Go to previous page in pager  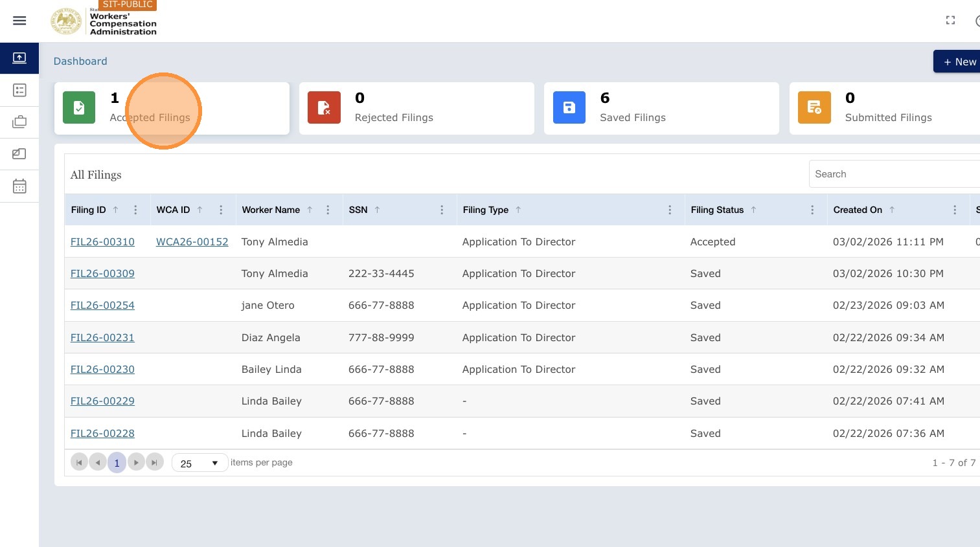pos(98,462)
